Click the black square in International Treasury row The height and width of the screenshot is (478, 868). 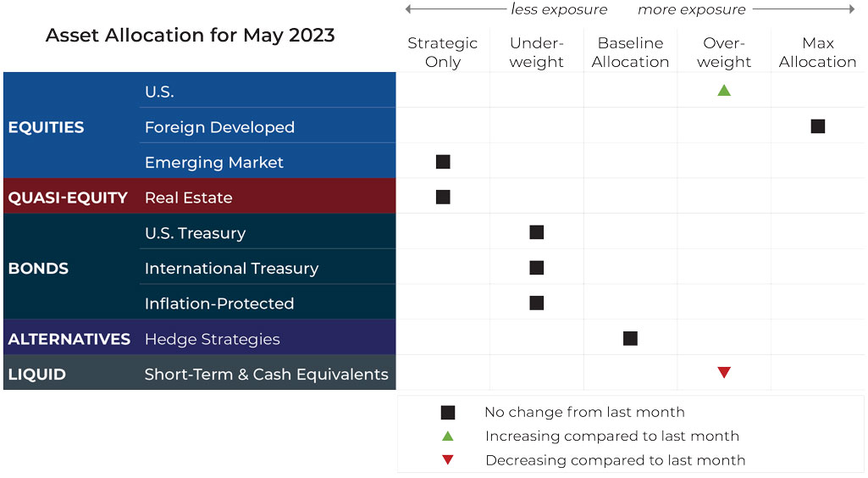click(x=536, y=268)
